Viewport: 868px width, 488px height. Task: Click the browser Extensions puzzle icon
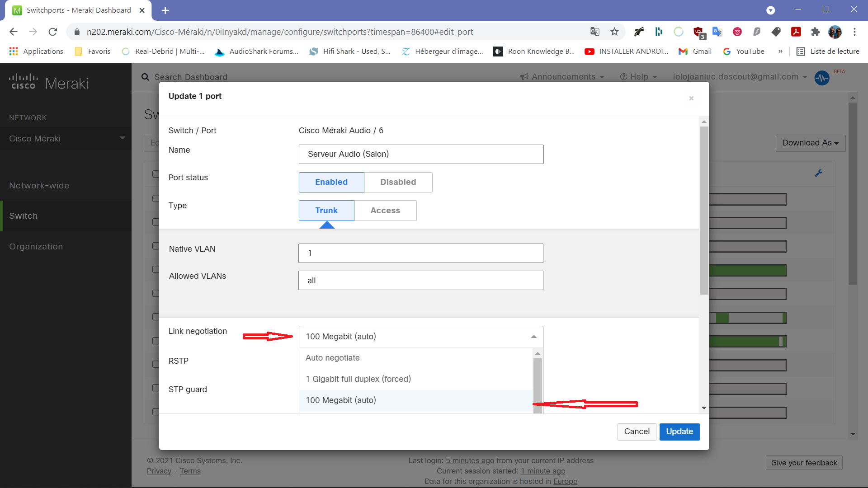[815, 32]
